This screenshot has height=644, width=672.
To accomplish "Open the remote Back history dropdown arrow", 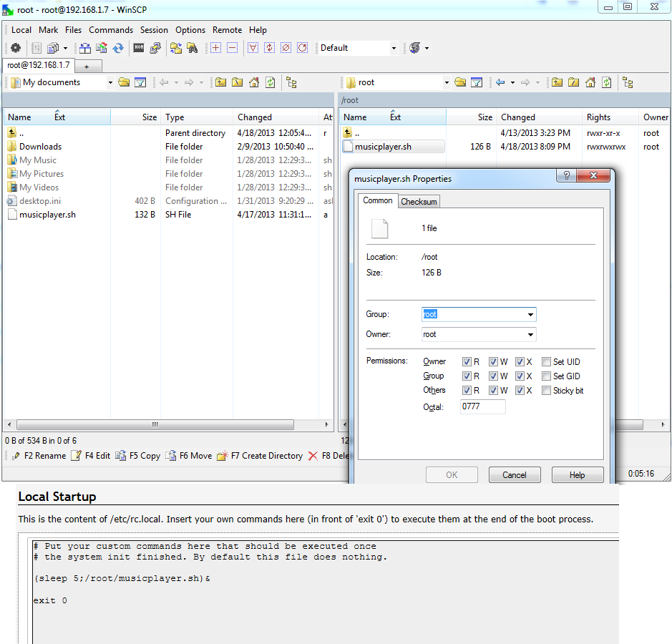I will click(x=512, y=82).
